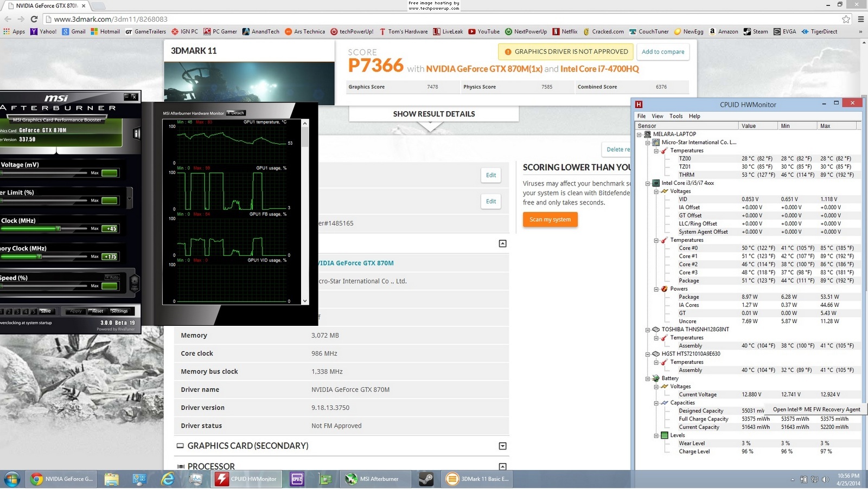
Task: Open the Help menu in HWMonitor
Action: pyautogui.click(x=694, y=116)
